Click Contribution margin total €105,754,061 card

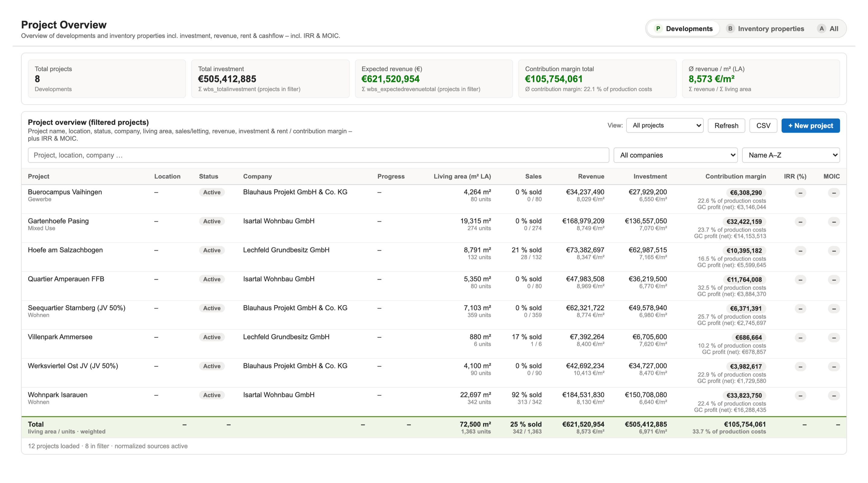tap(597, 79)
